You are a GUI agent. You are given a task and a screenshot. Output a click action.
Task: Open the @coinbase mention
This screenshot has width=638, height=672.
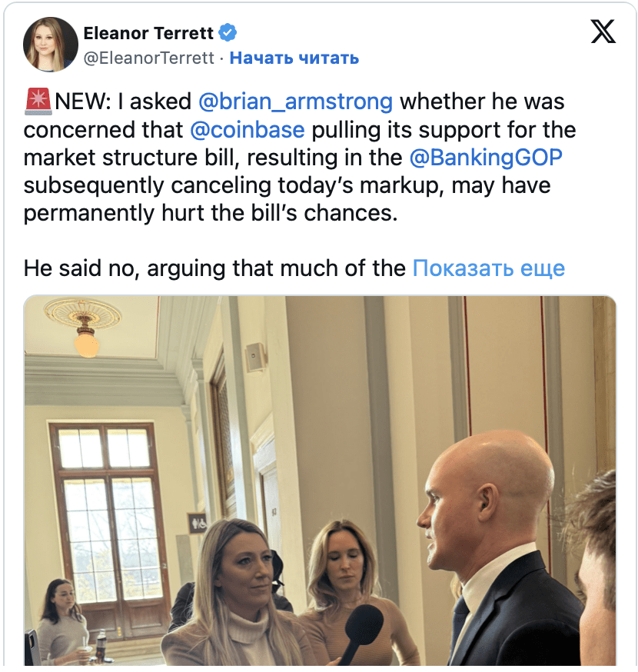pyautogui.click(x=247, y=129)
